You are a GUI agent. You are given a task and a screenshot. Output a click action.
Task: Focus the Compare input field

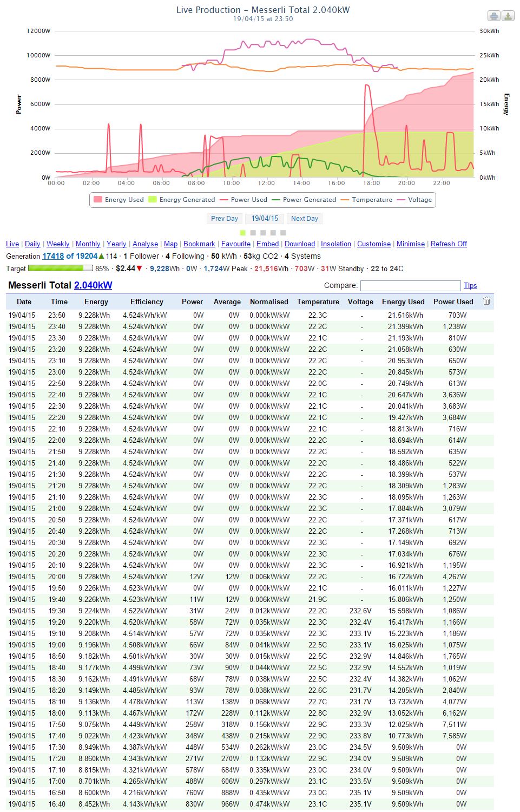410,286
